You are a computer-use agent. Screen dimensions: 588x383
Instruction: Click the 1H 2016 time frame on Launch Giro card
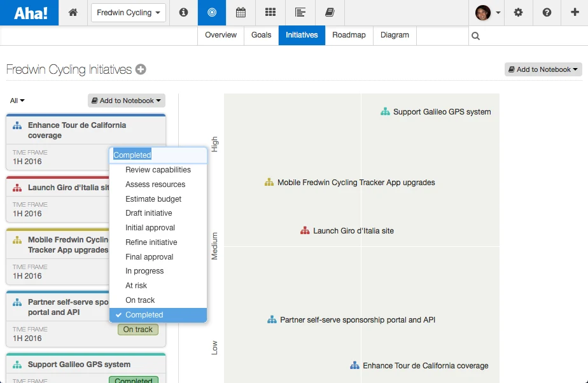pos(27,214)
